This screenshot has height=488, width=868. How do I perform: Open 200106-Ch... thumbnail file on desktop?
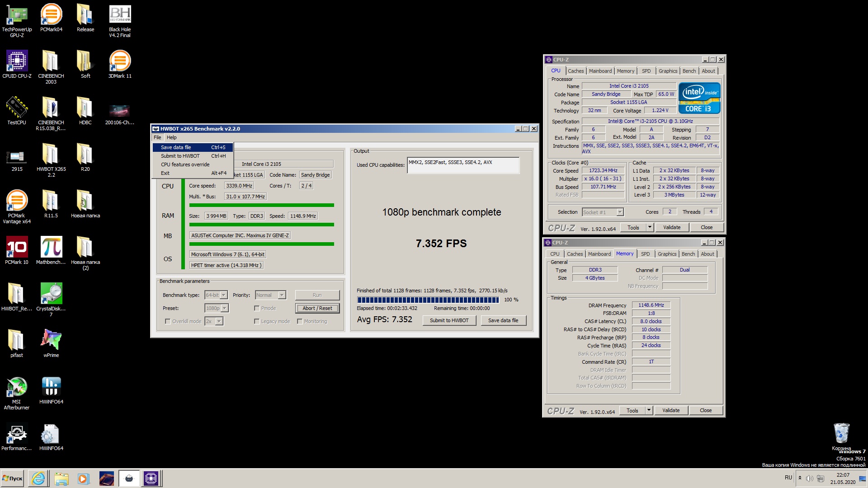pos(120,113)
